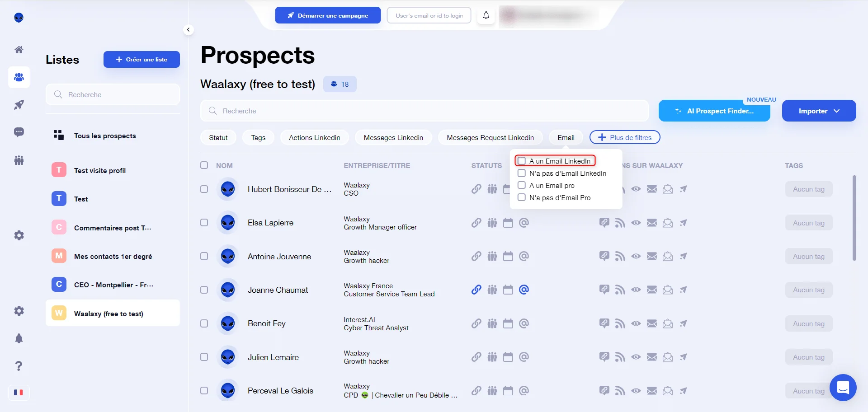Open the Messages chat icon in the sidebar
Image resolution: width=868 pixels, height=412 pixels.
point(19,132)
